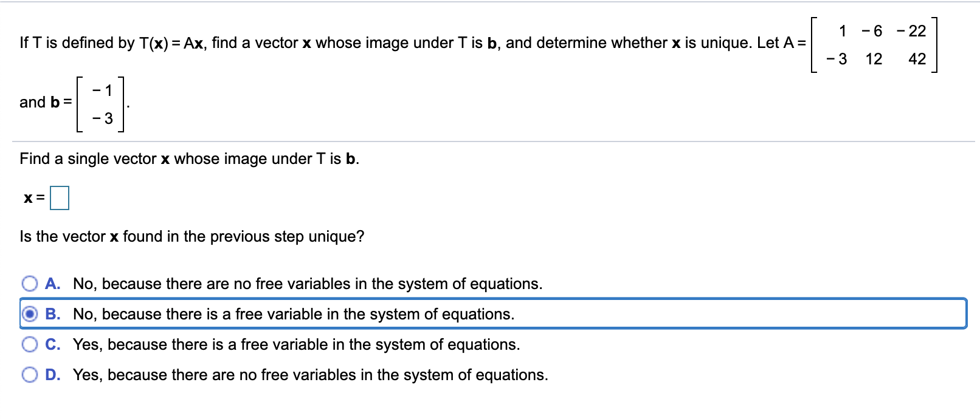
Task: Click the x = label beside the input
Action: tap(32, 197)
